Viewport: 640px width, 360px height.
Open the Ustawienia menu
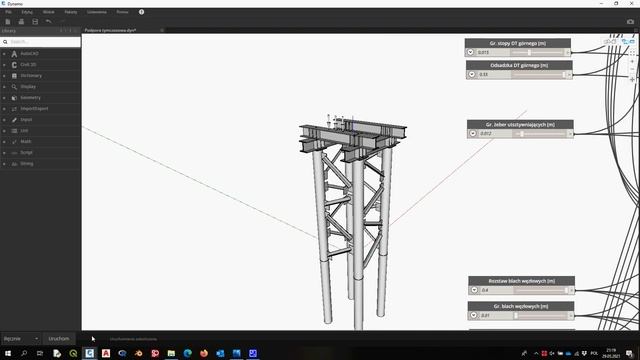pos(97,12)
